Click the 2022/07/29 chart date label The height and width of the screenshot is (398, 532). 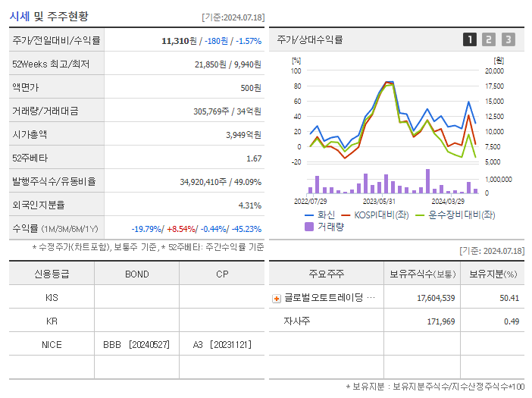(311, 201)
